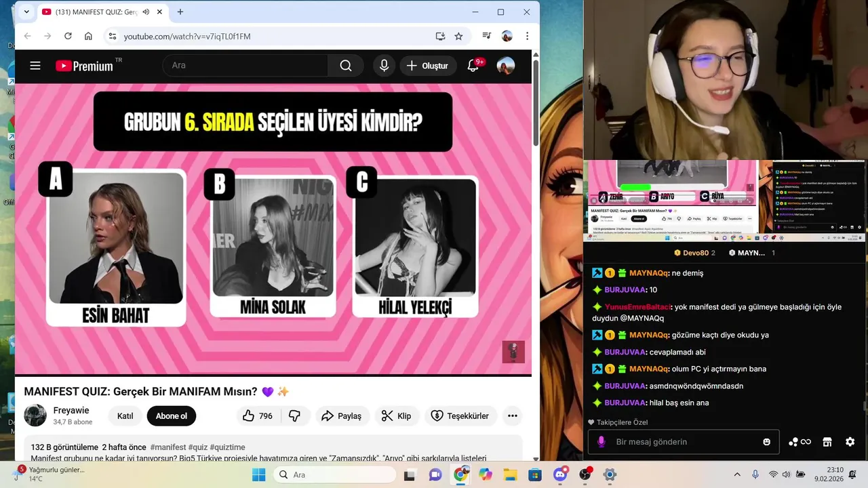Click Paylaş share button
The image size is (868, 488).
tap(342, 415)
